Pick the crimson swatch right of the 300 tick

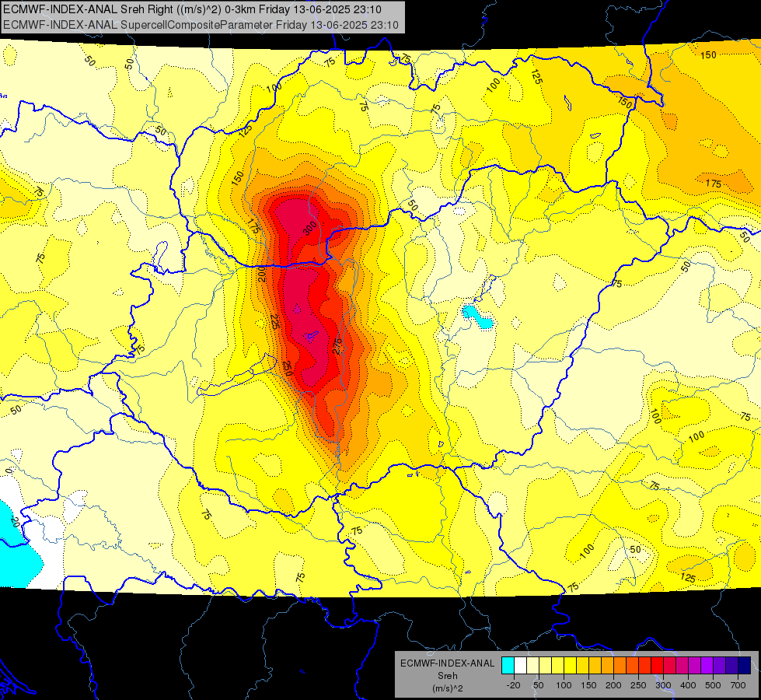[x=670, y=666]
